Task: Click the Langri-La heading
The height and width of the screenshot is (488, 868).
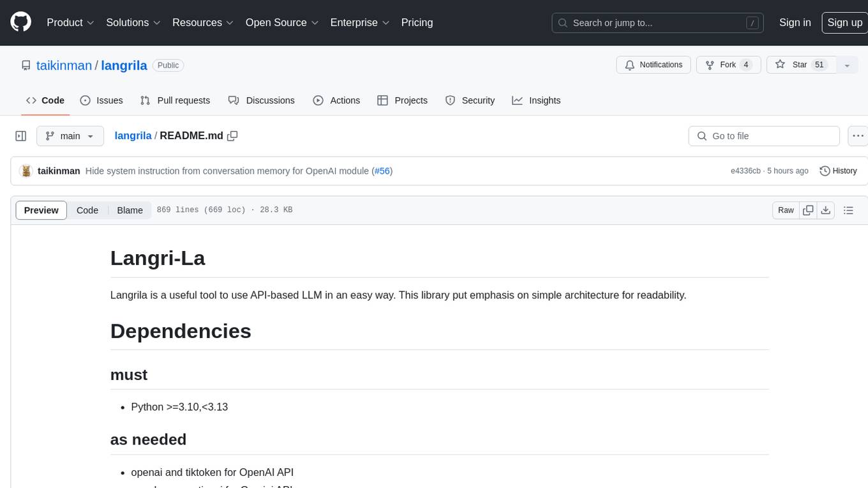Action: coord(158,258)
